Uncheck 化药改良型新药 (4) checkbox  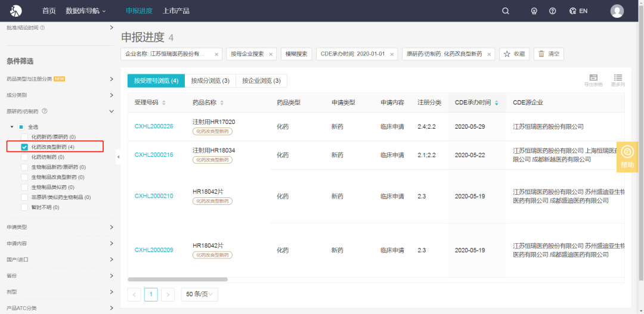click(24, 147)
